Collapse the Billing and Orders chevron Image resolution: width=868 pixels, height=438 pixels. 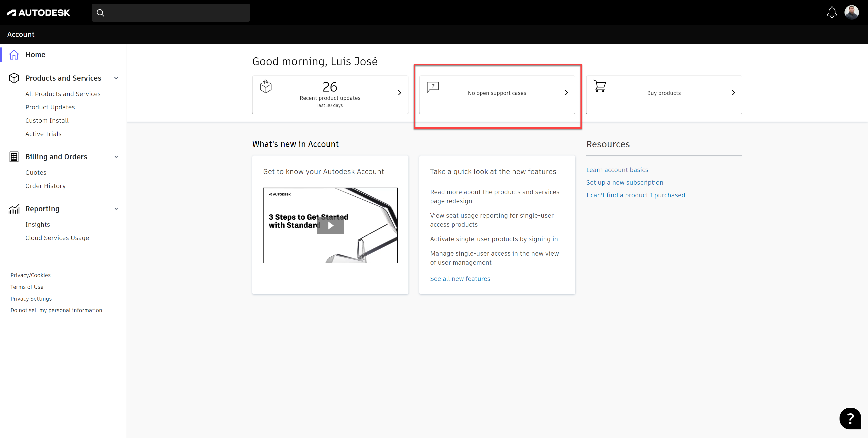point(116,157)
